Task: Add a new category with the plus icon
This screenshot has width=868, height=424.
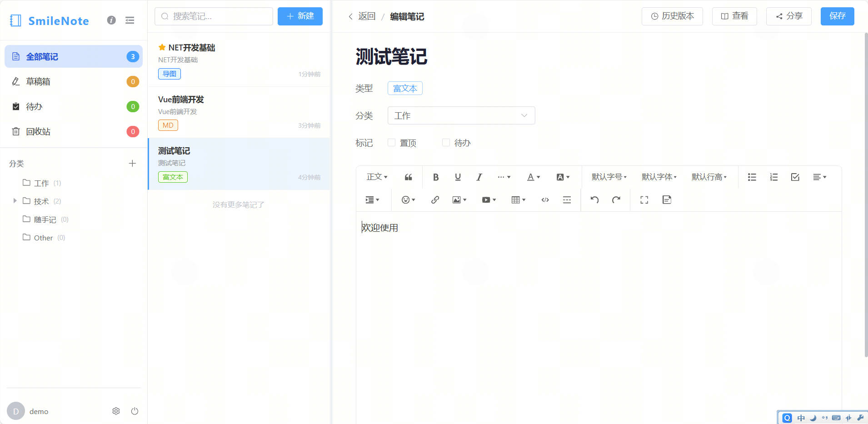Action: click(132, 163)
